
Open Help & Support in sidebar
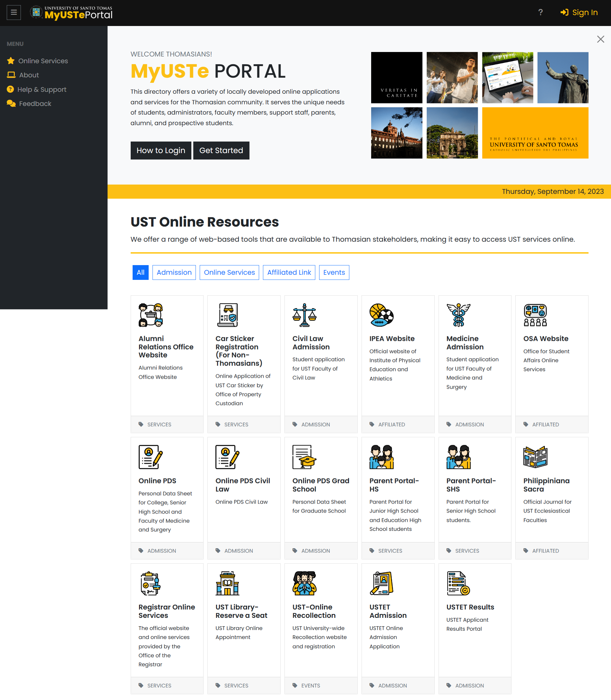pos(37,89)
